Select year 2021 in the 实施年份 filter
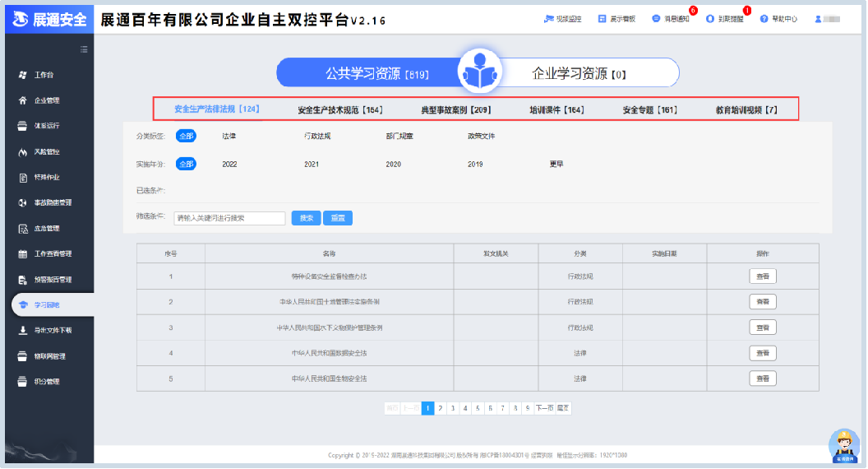 pos(312,165)
